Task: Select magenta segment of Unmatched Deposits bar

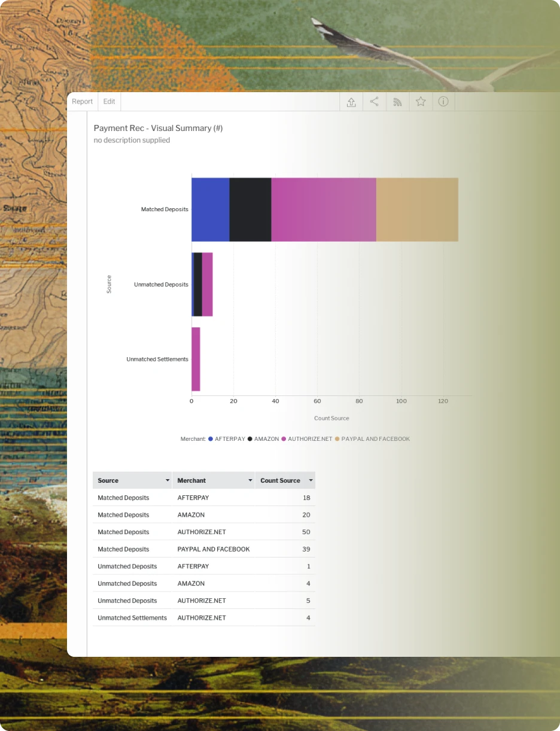Action: [208, 285]
